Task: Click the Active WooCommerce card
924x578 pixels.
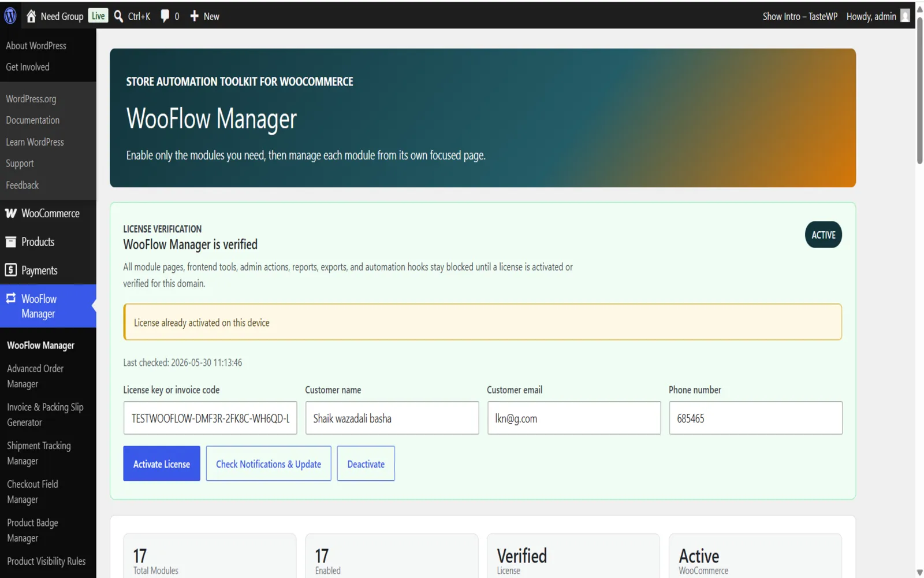Action: point(755,557)
